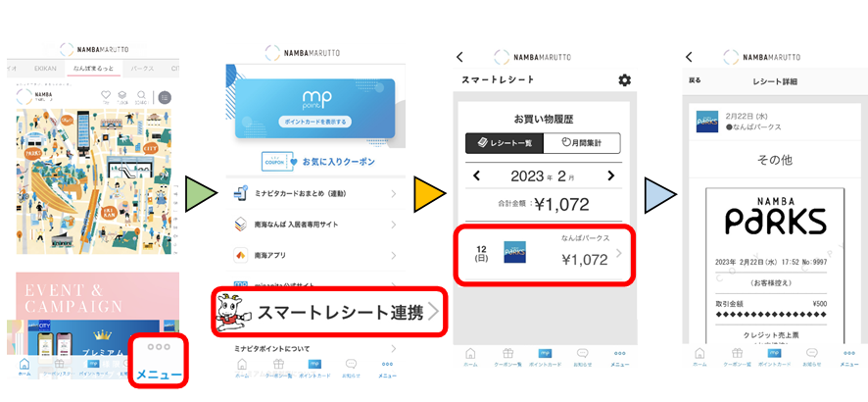Open お気に入りクーポン link
Image resolution: width=868 pixels, height=402 pixels.
click(x=338, y=162)
